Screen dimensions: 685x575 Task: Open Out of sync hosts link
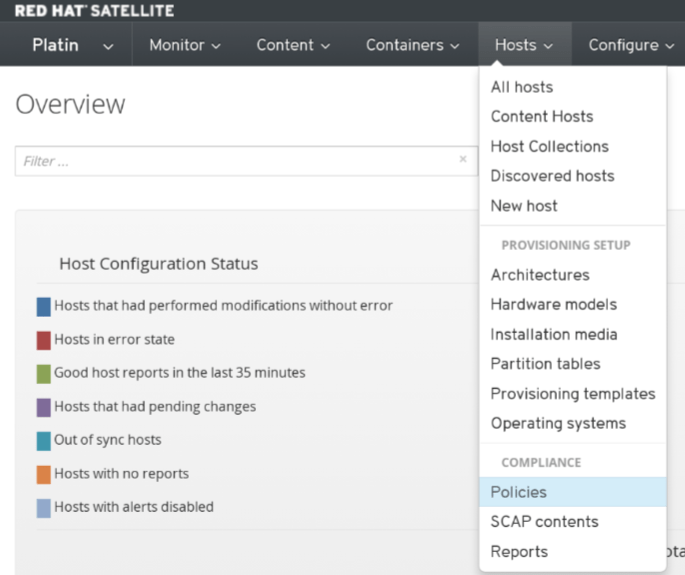pyautogui.click(x=107, y=440)
